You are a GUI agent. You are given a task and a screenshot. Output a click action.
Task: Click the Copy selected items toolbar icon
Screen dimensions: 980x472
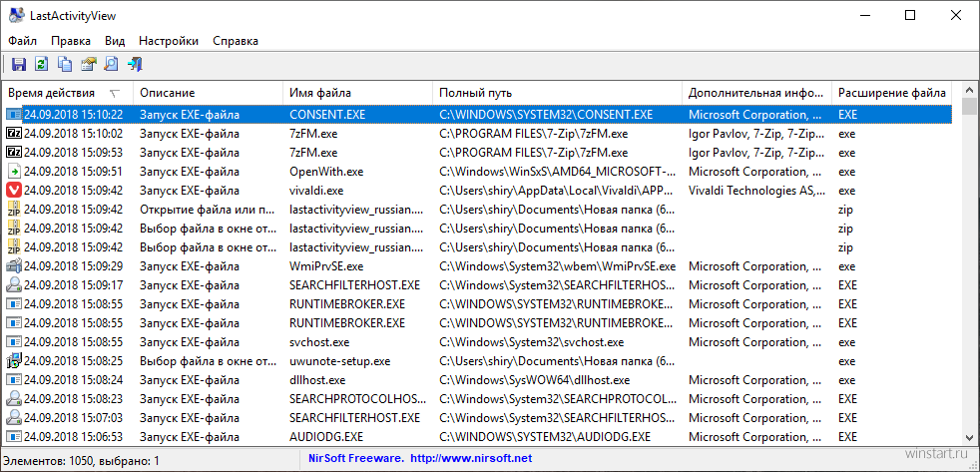point(65,64)
